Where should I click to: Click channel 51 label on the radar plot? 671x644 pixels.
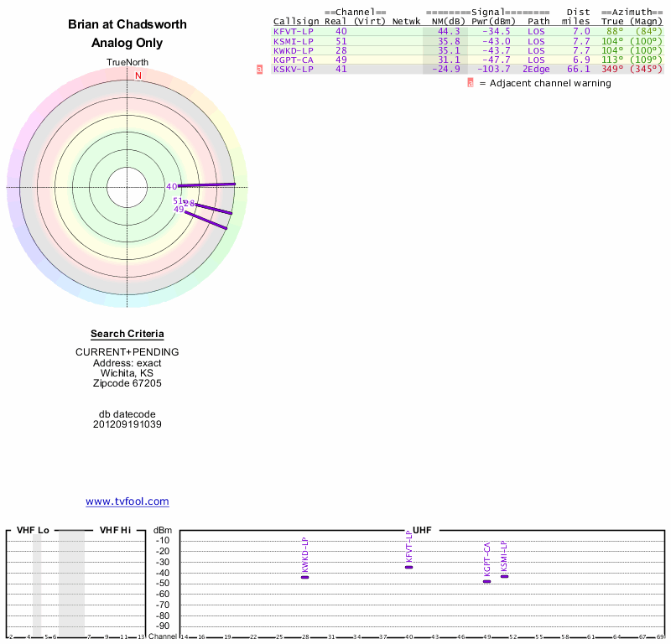tap(178, 200)
